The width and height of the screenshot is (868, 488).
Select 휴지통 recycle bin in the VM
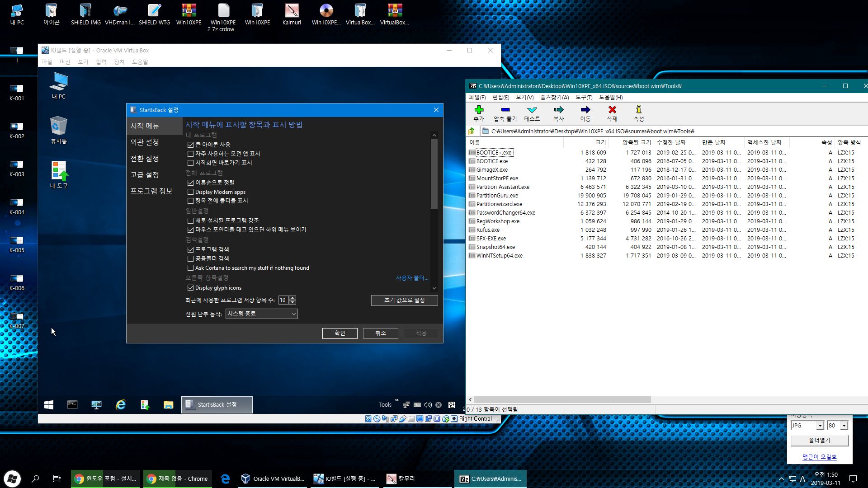(59, 130)
